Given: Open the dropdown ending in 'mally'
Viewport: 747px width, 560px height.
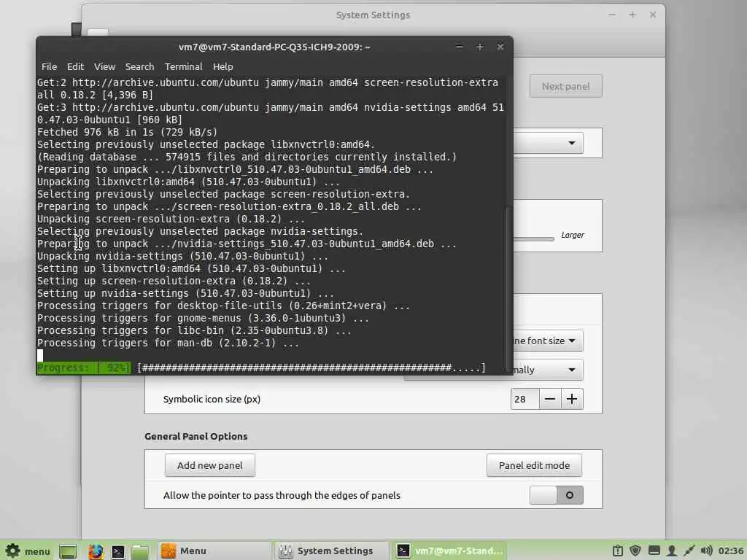Looking at the screenshot, I should pos(548,370).
